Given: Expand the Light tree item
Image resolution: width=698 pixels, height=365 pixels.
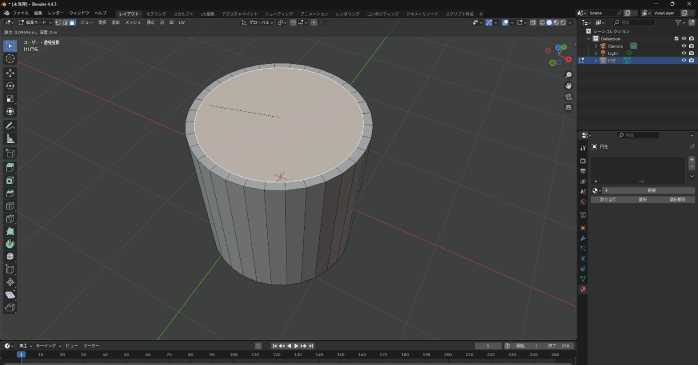Looking at the screenshot, I should click(596, 53).
